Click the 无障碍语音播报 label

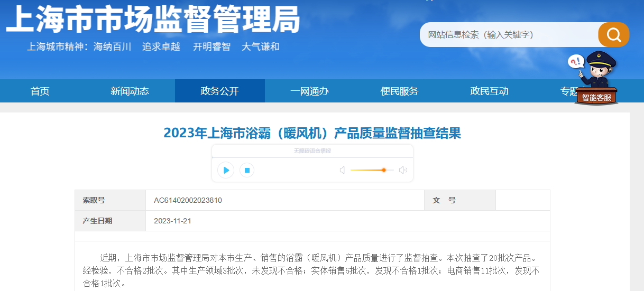pos(312,151)
